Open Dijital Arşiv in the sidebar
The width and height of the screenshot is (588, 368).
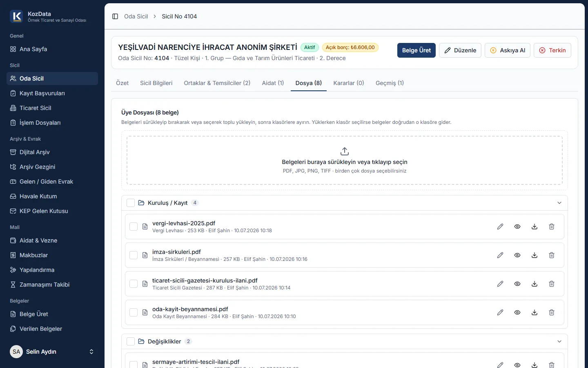click(52, 152)
